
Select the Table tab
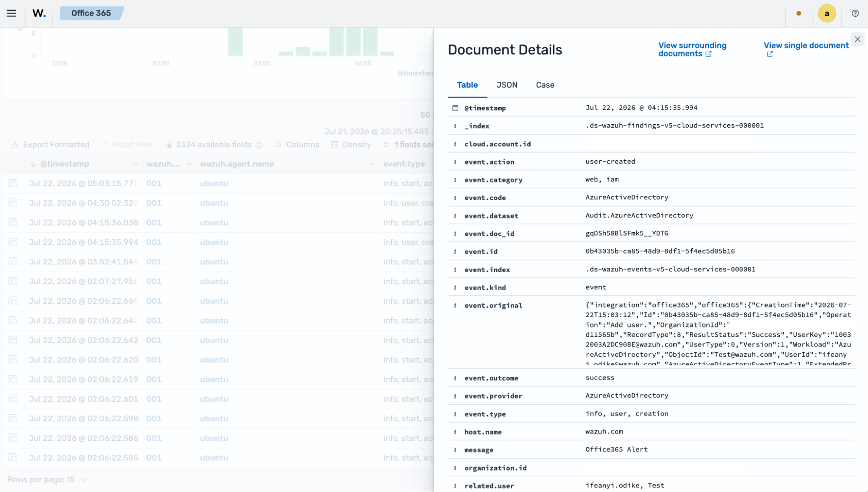(x=467, y=85)
